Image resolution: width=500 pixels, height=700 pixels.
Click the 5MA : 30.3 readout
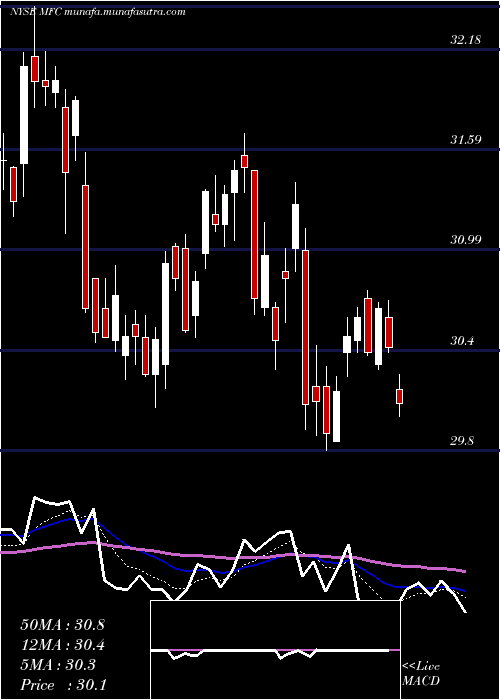[58, 665]
